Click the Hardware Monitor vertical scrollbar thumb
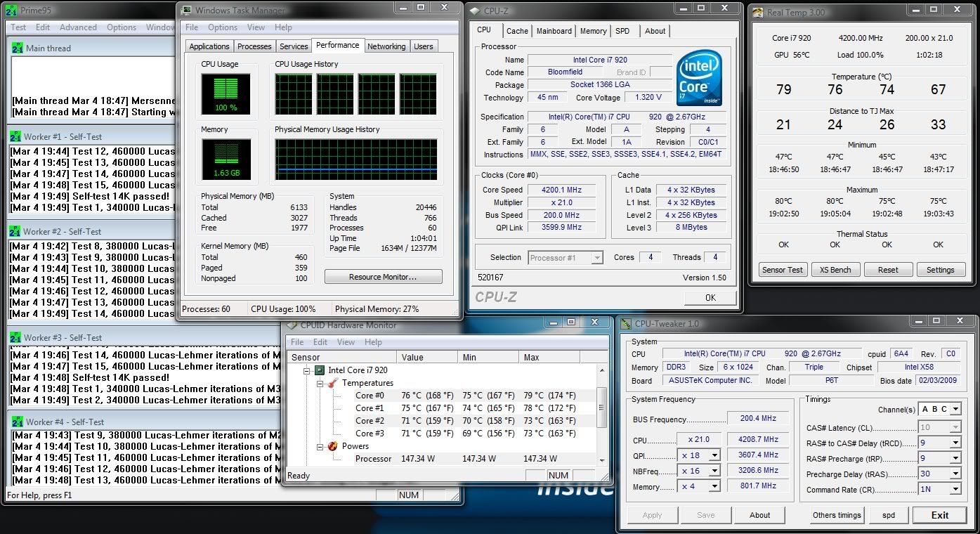 [601, 408]
